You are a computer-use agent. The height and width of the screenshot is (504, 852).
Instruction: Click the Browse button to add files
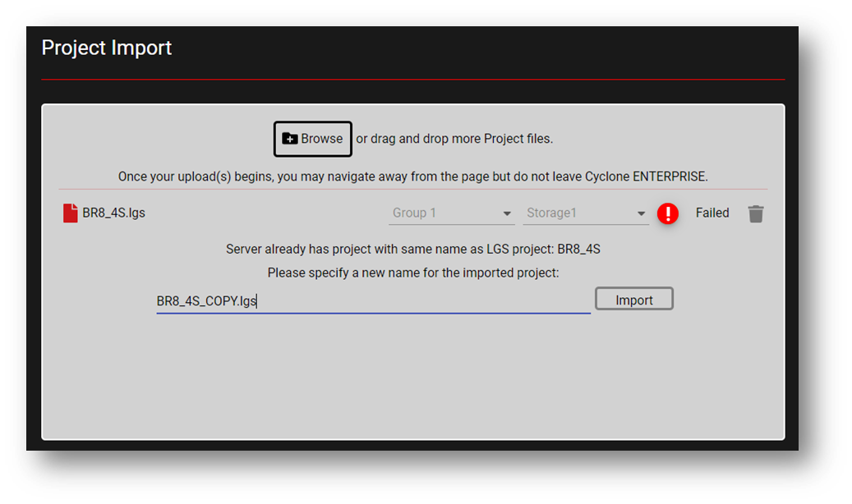[x=312, y=139]
